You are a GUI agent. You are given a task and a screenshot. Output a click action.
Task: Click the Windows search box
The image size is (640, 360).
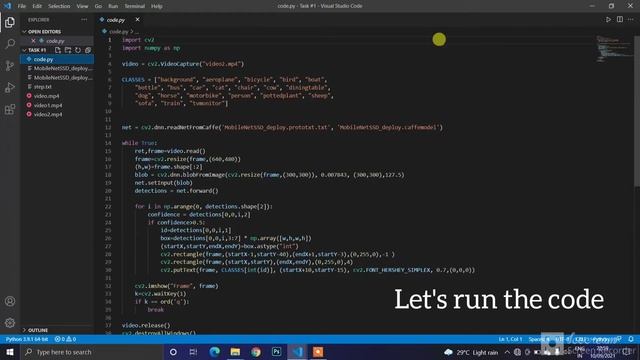click(x=92, y=352)
